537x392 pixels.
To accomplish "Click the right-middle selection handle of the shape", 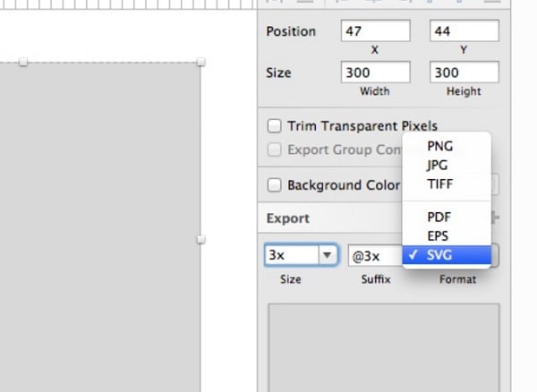I will point(200,240).
